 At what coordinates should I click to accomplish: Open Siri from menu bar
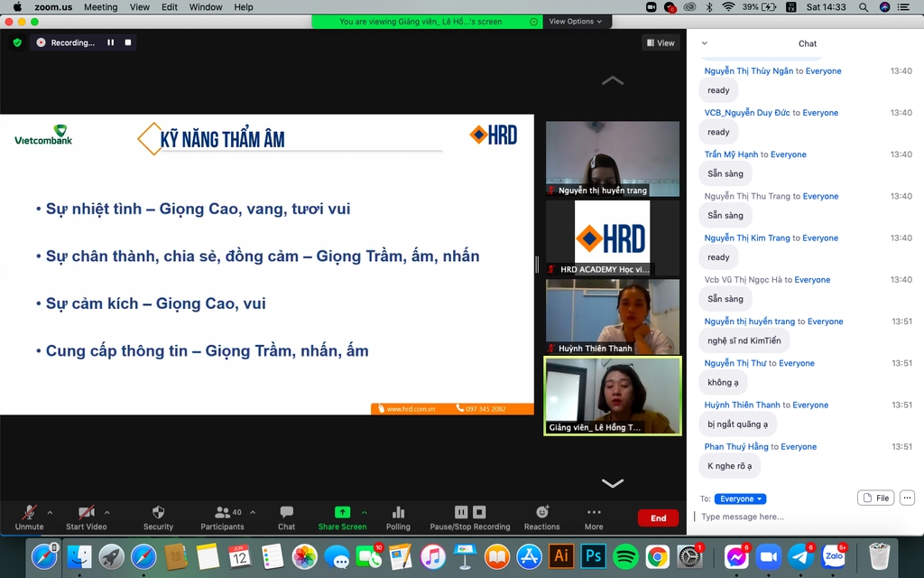884,7
